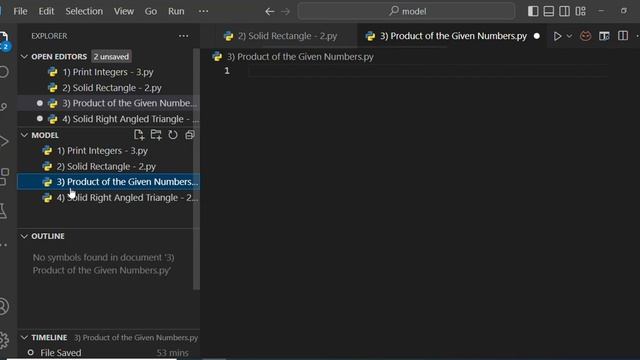Open the Selection menu
640x360 pixels.
click(x=84, y=11)
